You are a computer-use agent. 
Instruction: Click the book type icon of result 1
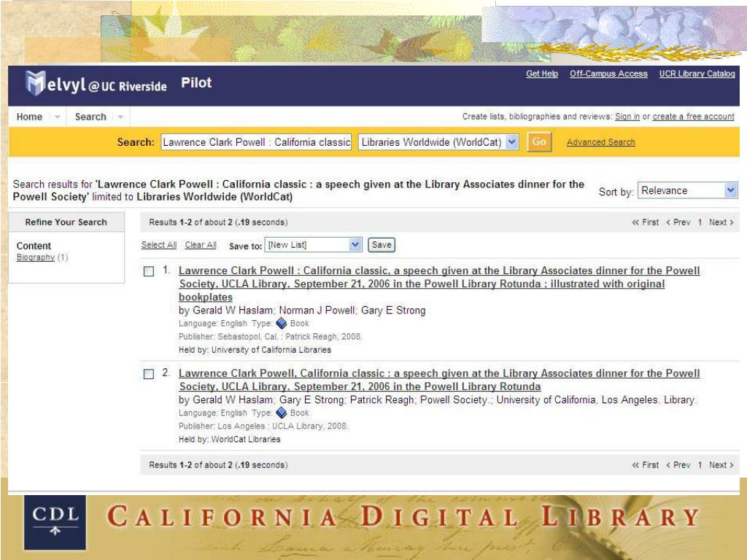click(x=282, y=323)
